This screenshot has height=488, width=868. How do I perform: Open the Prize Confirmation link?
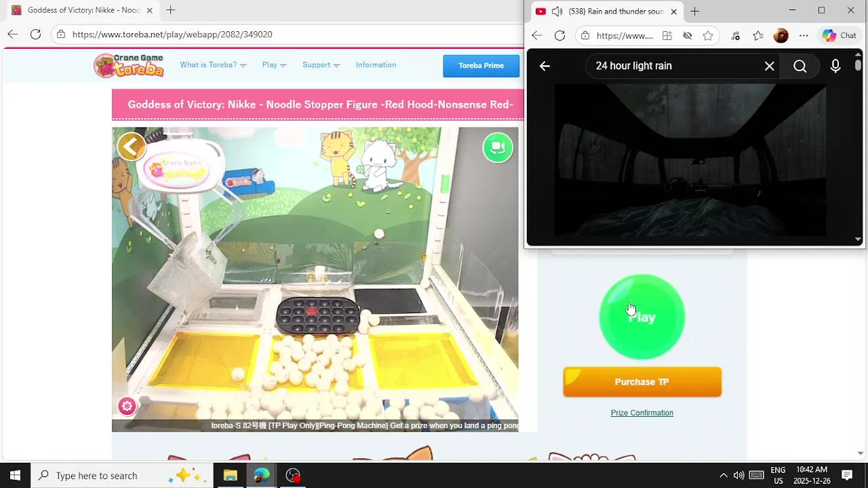click(x=642, y=413)
